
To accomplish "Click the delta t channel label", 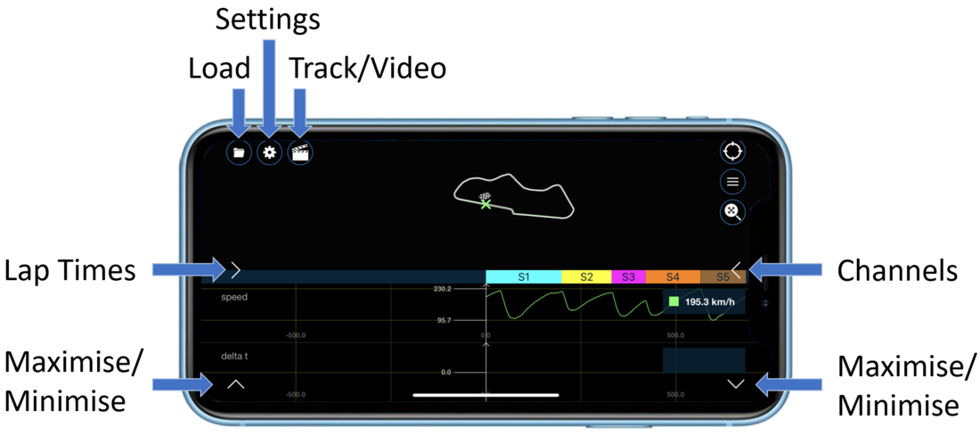I will (234, 356).
